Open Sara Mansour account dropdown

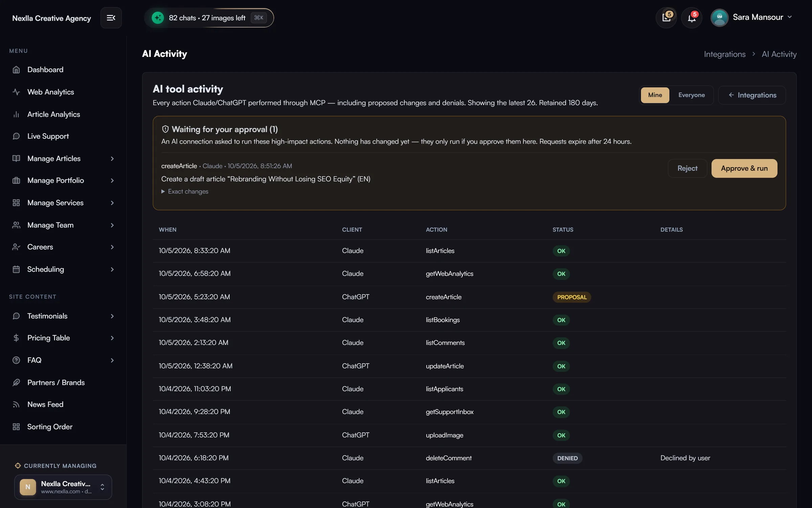coord(751,17)
